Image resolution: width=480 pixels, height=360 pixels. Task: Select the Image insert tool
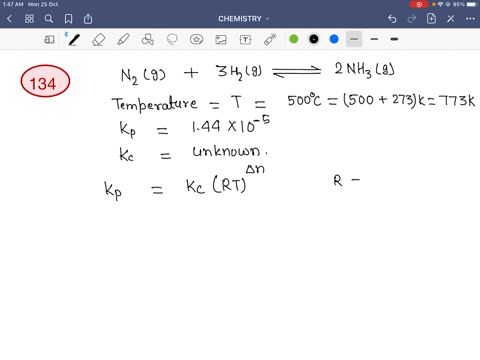point(221,40)
